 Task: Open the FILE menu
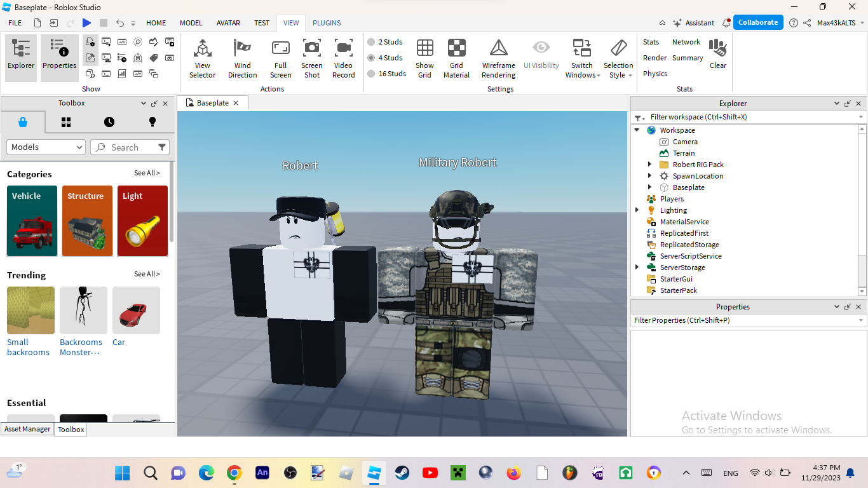[15, 23]
